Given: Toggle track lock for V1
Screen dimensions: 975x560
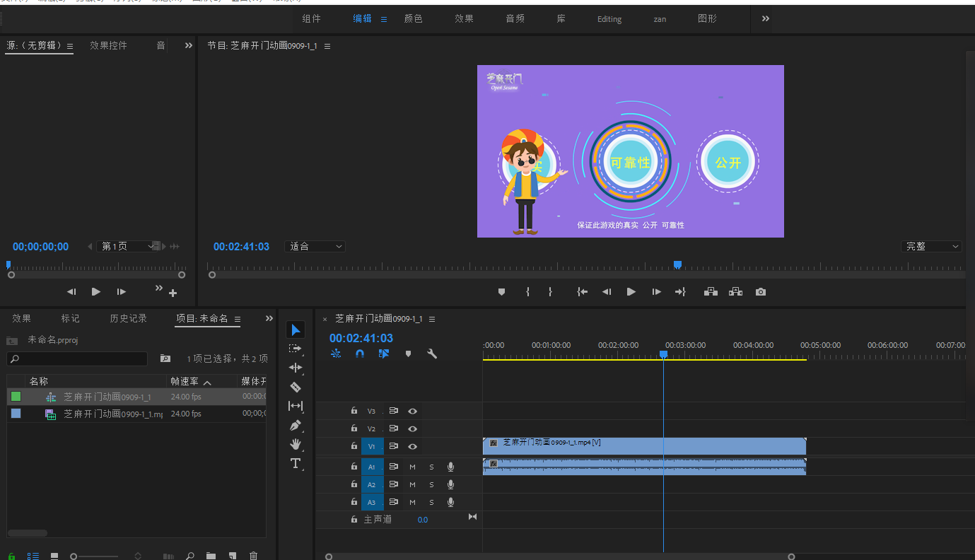Looking at the screenshot, I should click(x=354, y=446).
